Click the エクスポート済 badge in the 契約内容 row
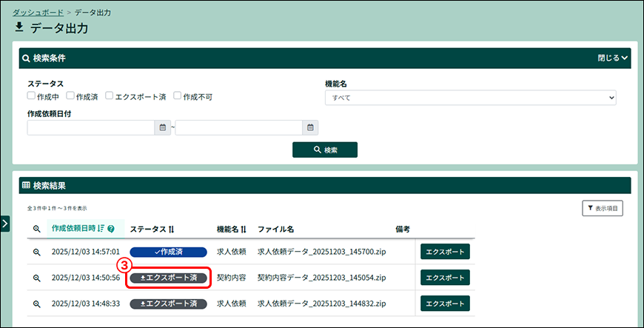 (x=168, y=278)
